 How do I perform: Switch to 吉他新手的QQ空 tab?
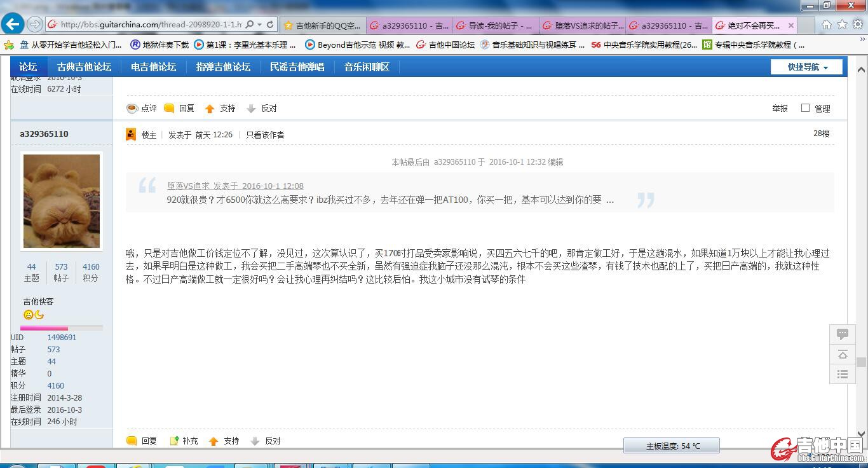(x=323, y=25)
